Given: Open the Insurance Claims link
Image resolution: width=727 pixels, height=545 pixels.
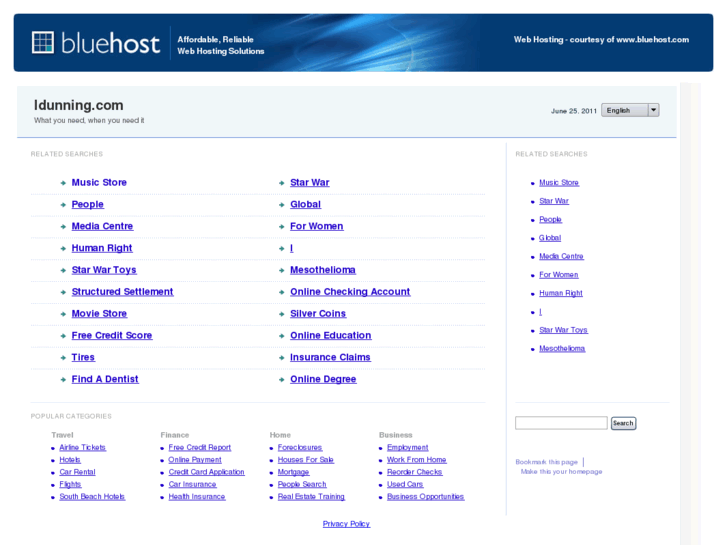Looking at the screenshot, I should (330, 357).
